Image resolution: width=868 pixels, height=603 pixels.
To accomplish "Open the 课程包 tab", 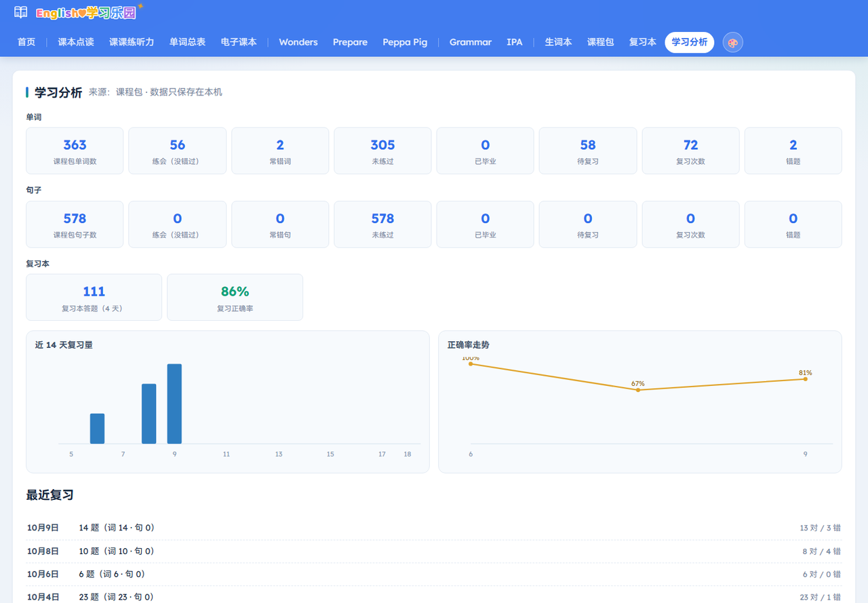I will click(600, 42).
